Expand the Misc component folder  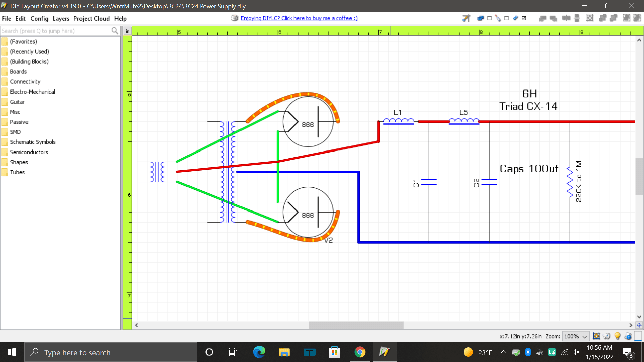pos(15,112)
